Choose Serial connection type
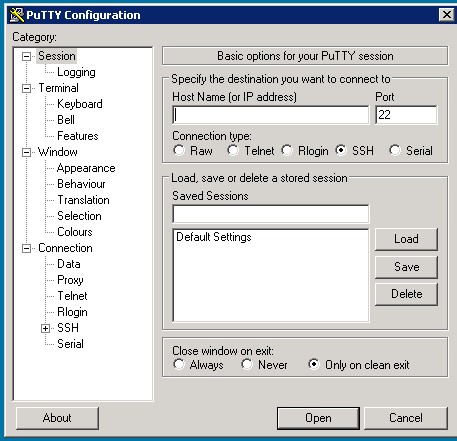This screenshot has height=441, width=457. (395, 150)
